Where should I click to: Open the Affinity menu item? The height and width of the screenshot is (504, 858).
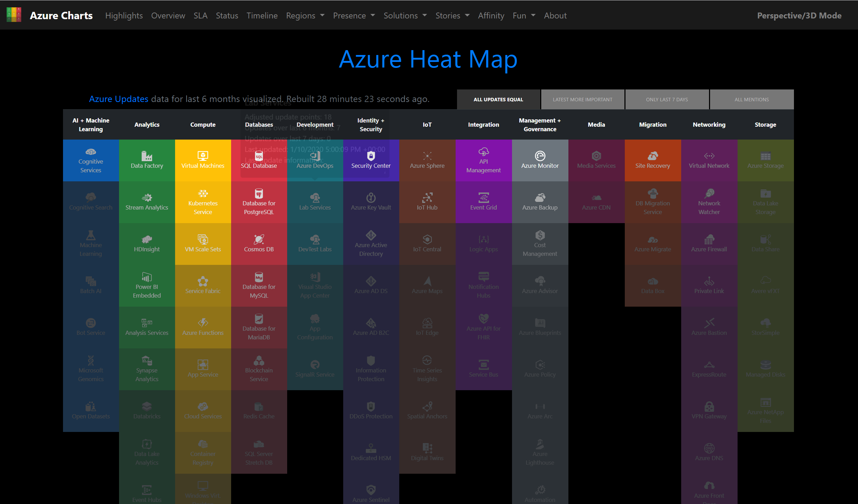click(491, 16)
